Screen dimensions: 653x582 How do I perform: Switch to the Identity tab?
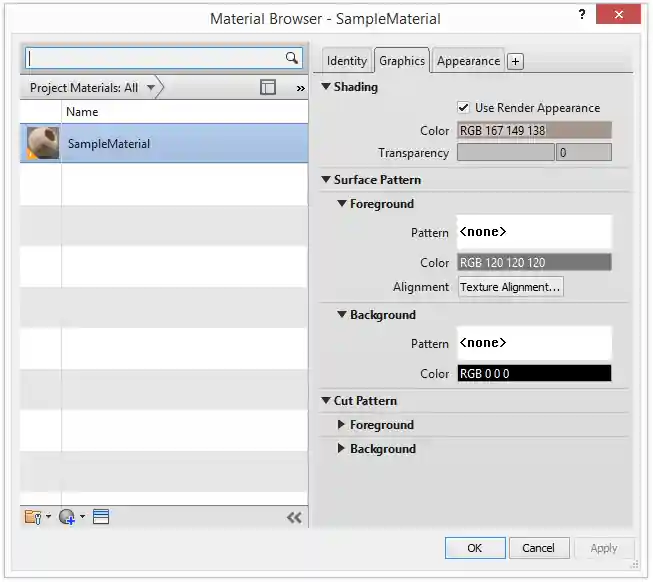click(x=347, y=61)
